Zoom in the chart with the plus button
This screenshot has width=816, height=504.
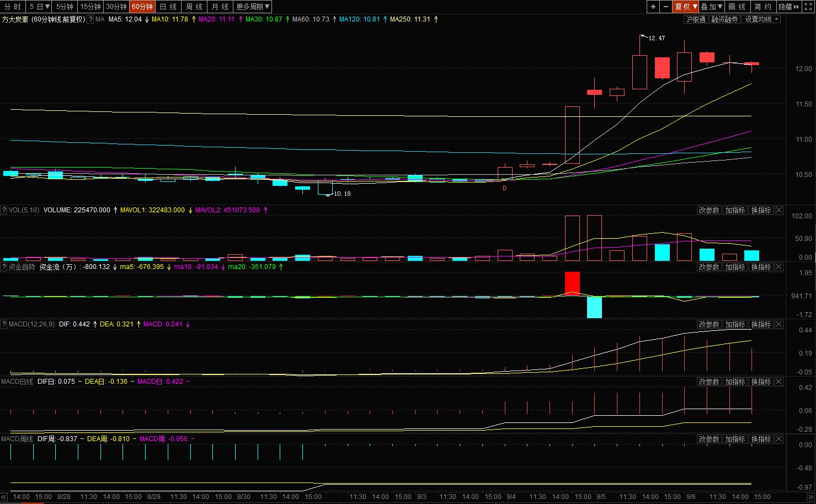653,7
